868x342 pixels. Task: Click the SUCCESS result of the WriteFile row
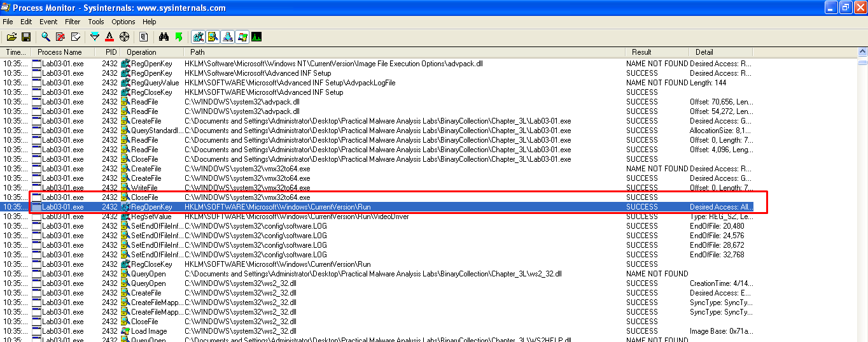(642, 188)
